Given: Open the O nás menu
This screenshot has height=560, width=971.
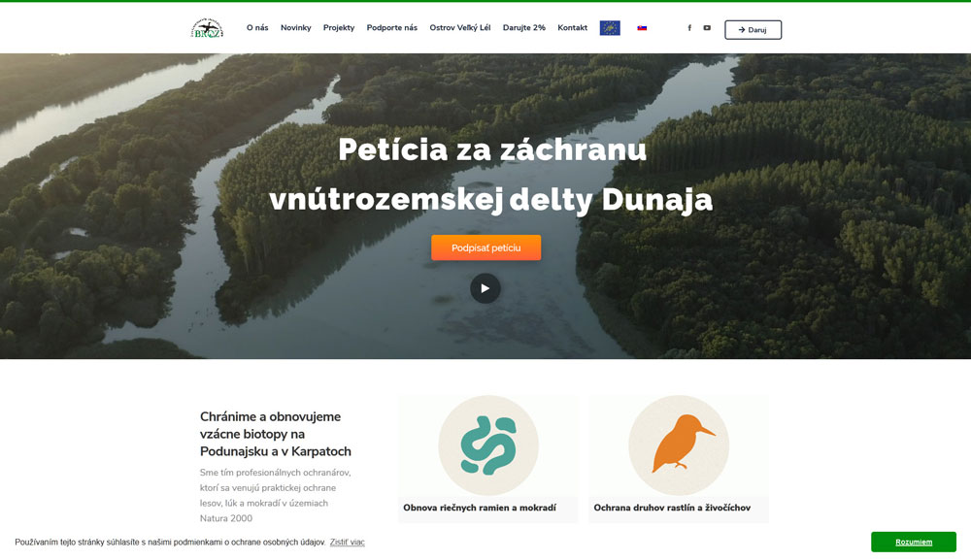Looking at the screenshot, I should (257, 28).
